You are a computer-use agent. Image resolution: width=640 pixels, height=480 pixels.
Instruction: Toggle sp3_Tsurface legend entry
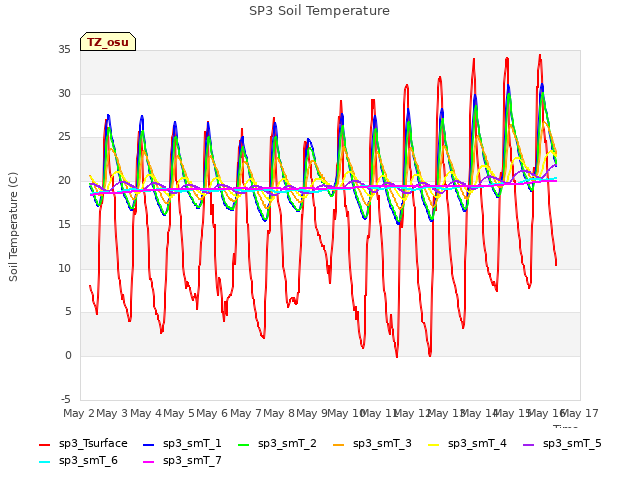[x=83, y=444]
